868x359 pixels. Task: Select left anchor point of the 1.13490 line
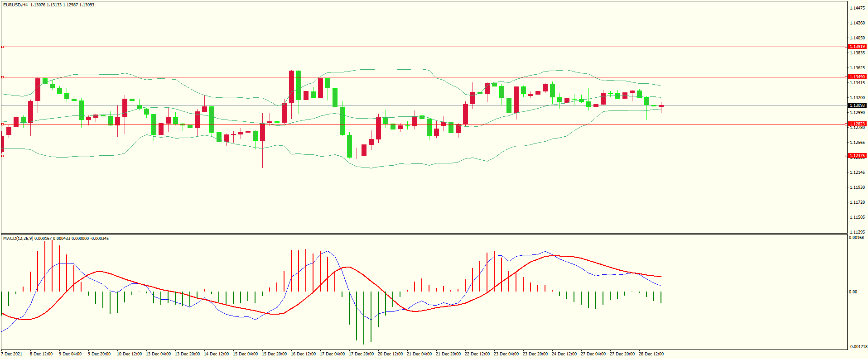click(2, 77)
